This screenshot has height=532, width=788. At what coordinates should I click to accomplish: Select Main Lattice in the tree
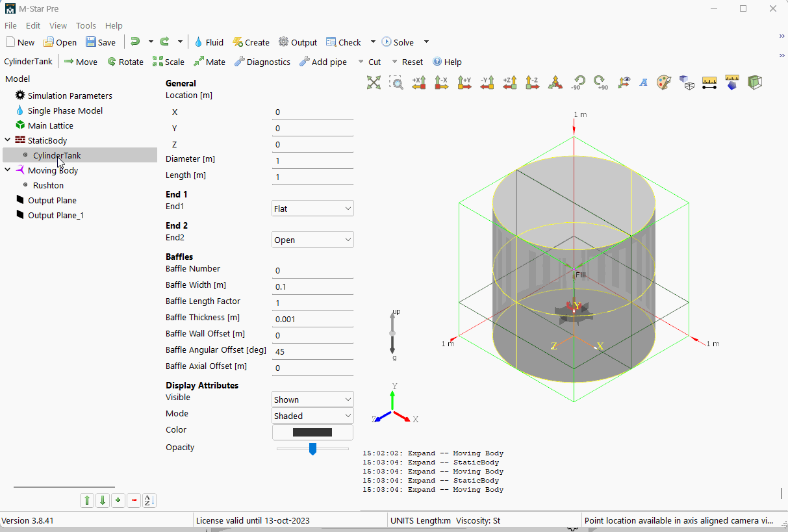pyautogui.click(x=50, y=125)
